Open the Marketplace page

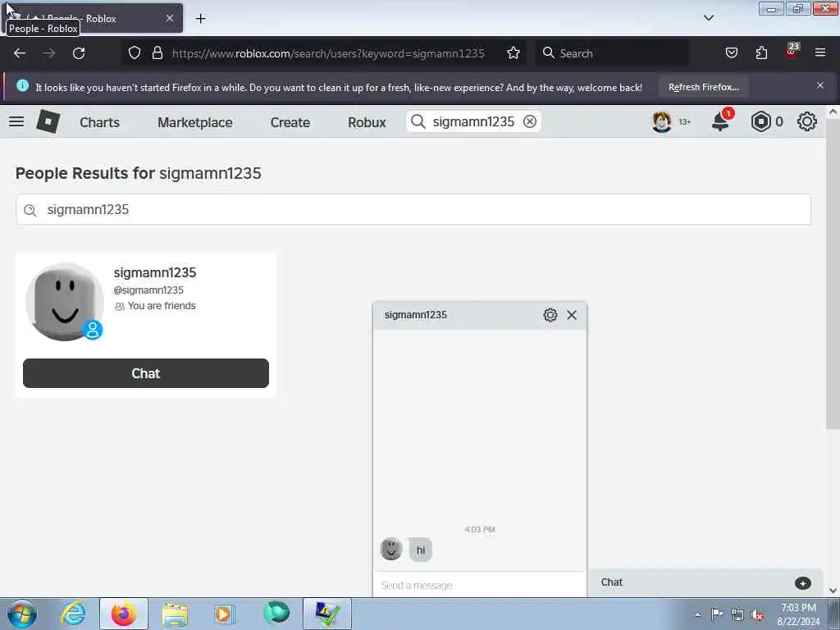pos(195,122)
